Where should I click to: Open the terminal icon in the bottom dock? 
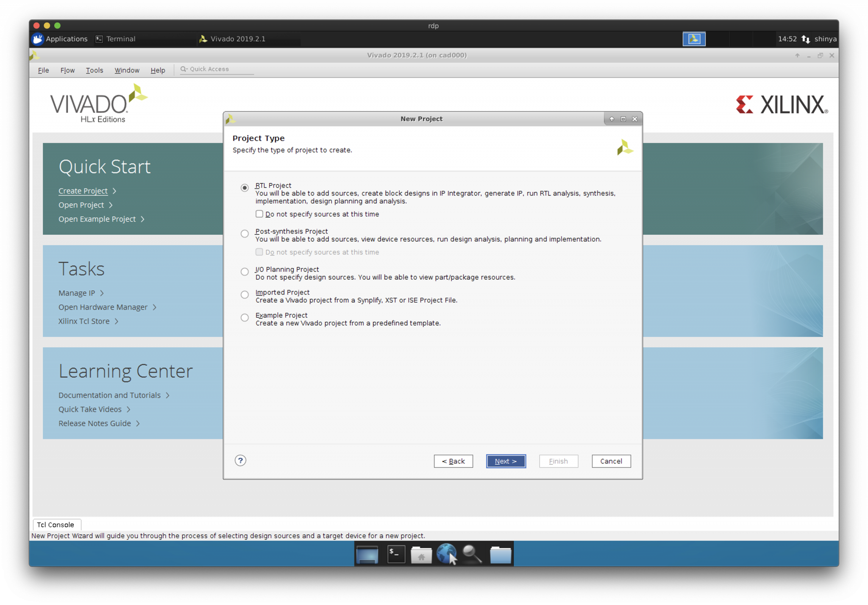pos(396,554)
